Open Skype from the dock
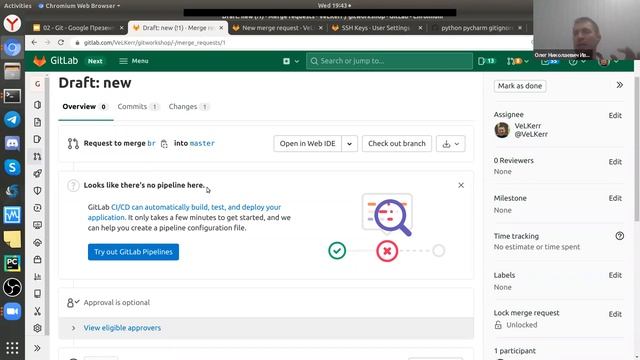The image size is (640, 360). pyautogui.click(x=12, y=167)
